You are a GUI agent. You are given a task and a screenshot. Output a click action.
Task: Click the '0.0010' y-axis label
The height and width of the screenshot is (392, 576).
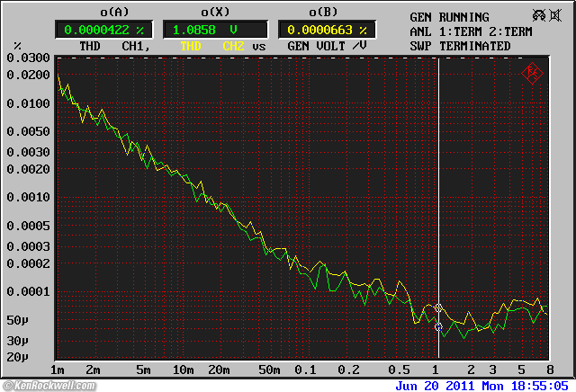[28, 197]
